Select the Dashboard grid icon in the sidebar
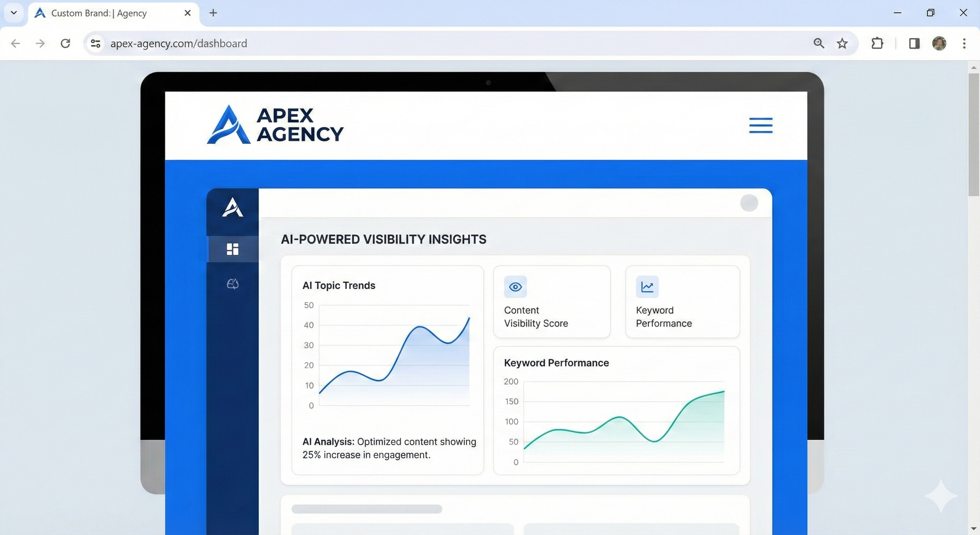This screenshot has width=980, height=535. [232, 249]
